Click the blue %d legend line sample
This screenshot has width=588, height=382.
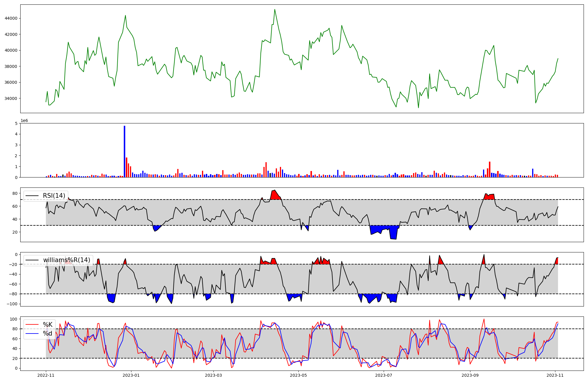[x=32, y=334]
